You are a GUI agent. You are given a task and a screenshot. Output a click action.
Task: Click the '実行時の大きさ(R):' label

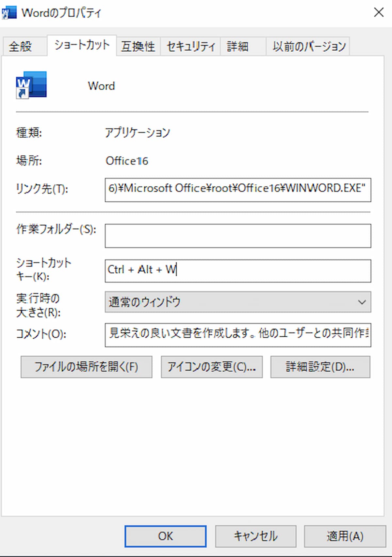pos(39,305)
